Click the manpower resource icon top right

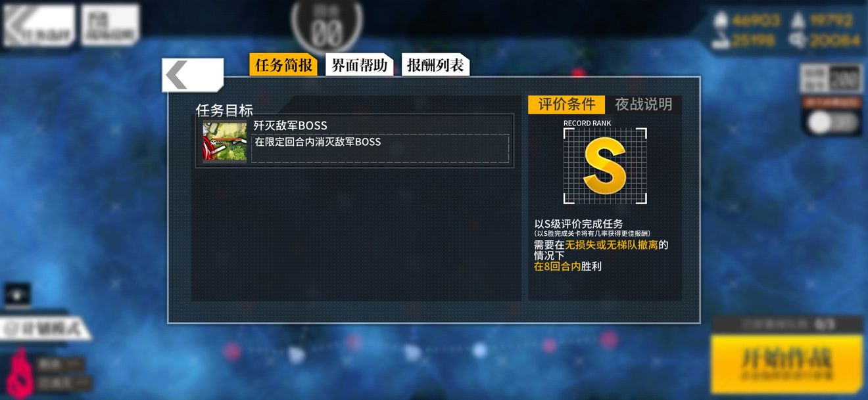click(x=721, y=21)
